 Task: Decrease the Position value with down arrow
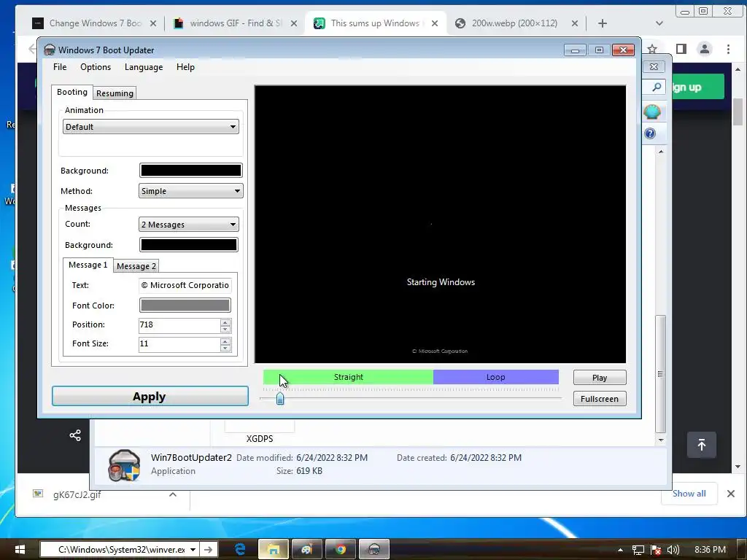click(x=225, y=329)
